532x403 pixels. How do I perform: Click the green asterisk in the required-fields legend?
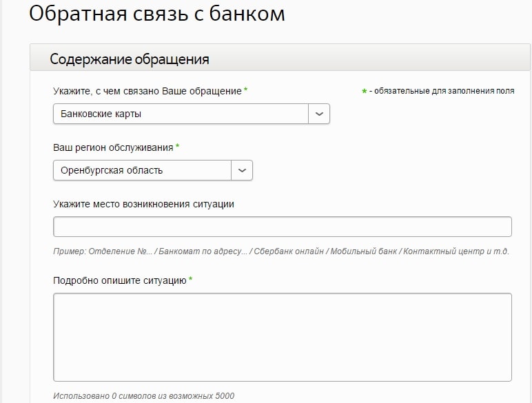(365, 91)
